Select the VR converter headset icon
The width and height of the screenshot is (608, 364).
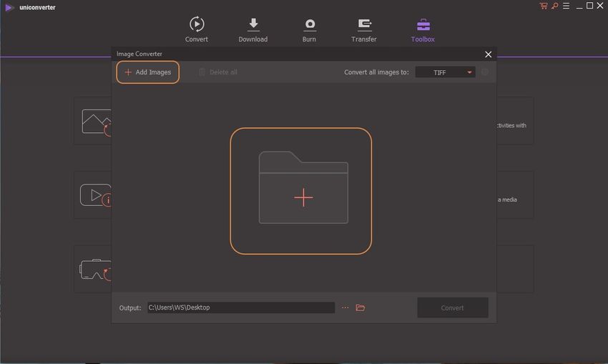94,270
